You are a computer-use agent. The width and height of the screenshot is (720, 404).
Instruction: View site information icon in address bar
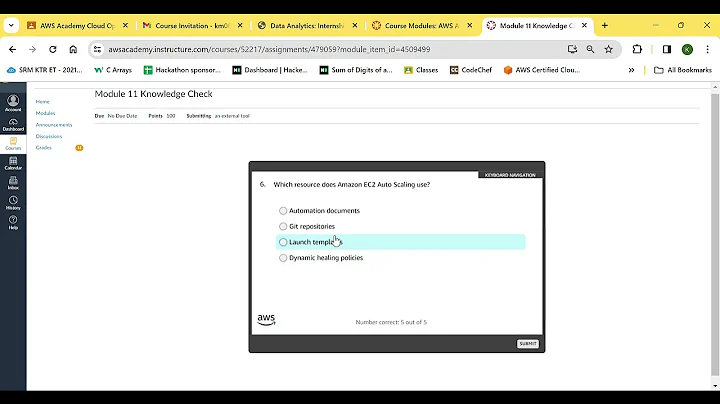(97, 49)
